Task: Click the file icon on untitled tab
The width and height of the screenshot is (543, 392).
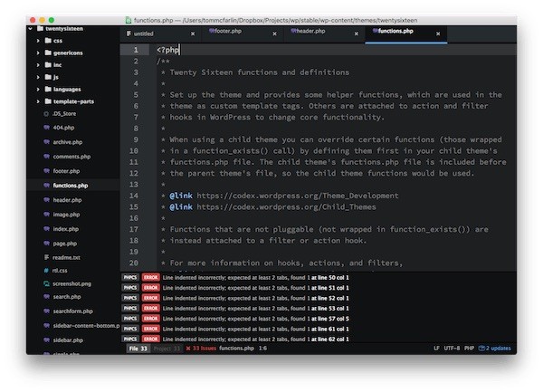Action: pyautogui.click(x=129, y=33)
